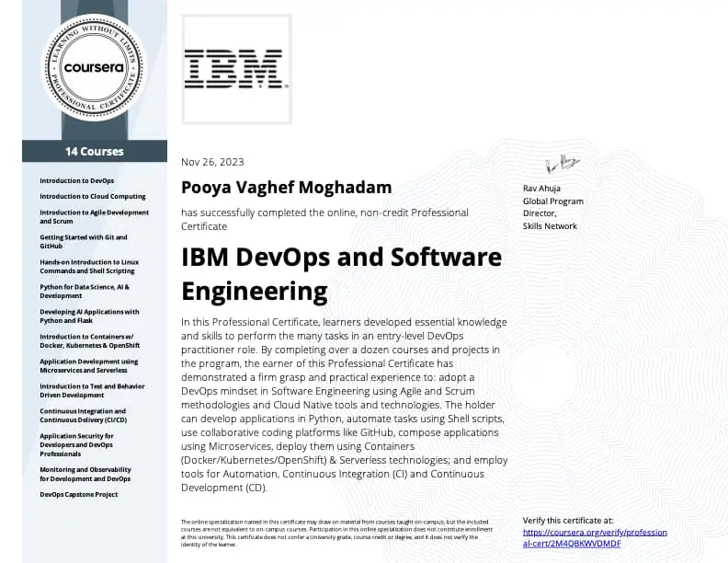Select 'Monitoring and Observability' course entry

point(85,475)
